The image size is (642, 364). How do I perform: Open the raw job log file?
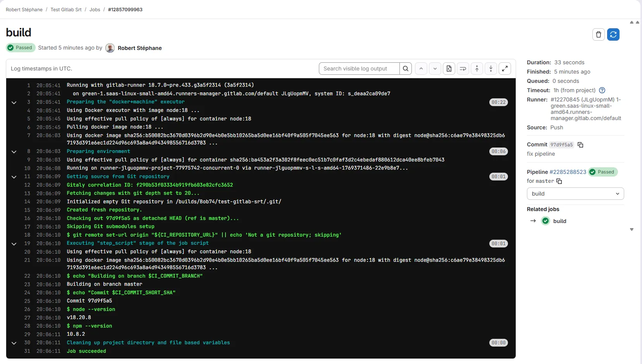click(x=449, y=69)
